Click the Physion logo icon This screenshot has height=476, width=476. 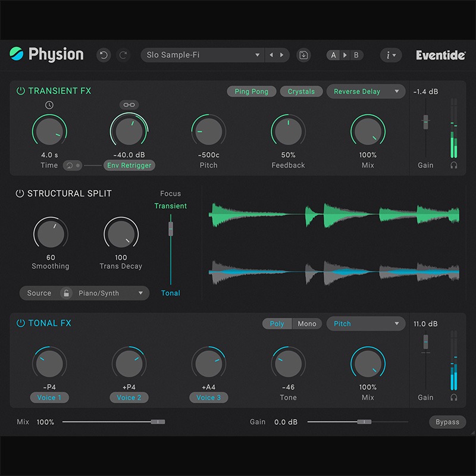[16, 54]
